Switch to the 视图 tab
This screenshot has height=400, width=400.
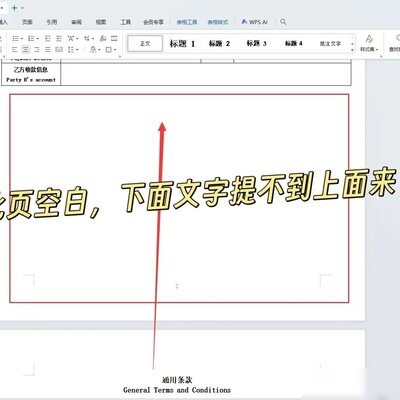pyautogui.click(x=101, y=22)
